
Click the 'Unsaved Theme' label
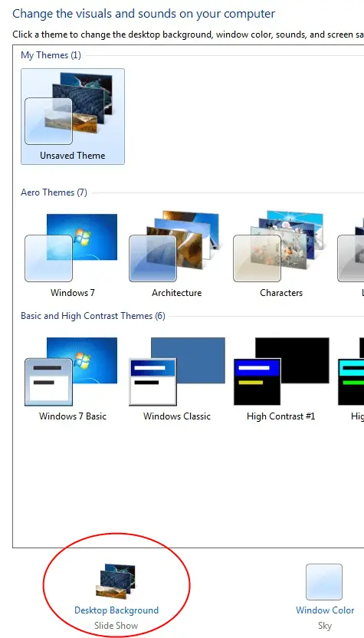pyautogui.click(x=72, y=156)
